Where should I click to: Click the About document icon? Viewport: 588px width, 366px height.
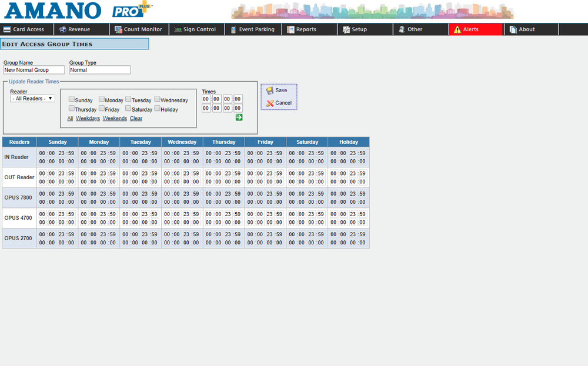click(513, 29)
